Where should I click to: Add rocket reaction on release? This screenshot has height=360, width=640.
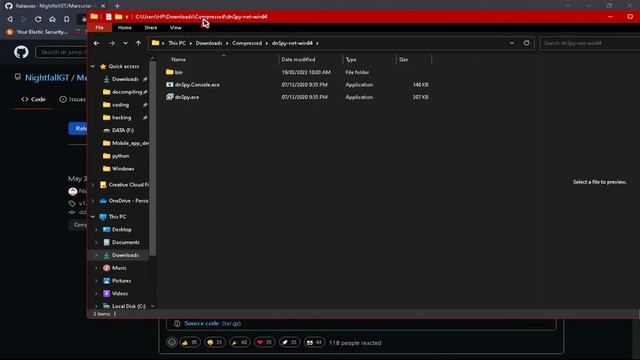290,342
